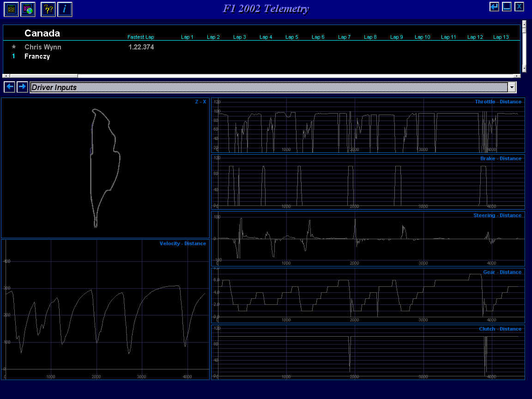Go to next view with right arrow

[22, 87]
